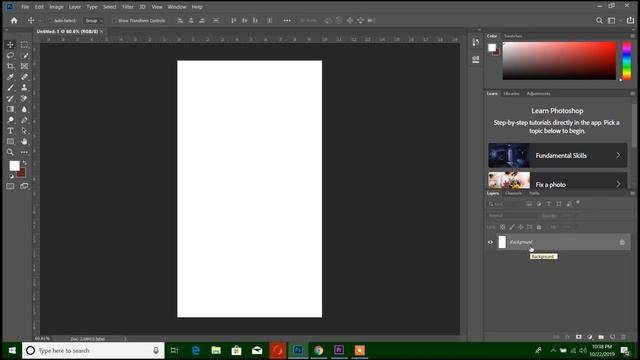Select the Spot Healing Brush tool
This screenshot has height=360, width=640.
(x=24, y=77)
